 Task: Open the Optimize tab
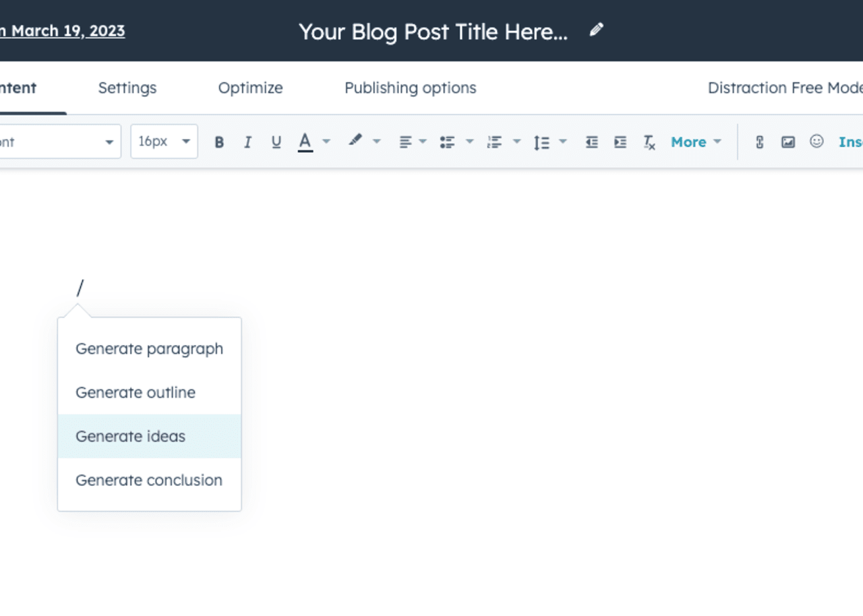(x=250, y=88)
